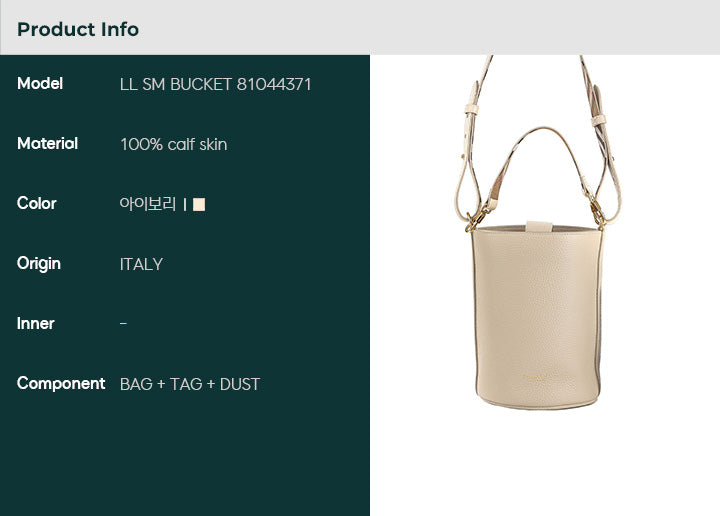Viewport: 720px width, 516px height.
Task: Click the dash value beside Inner
Action: click(123, 324)
